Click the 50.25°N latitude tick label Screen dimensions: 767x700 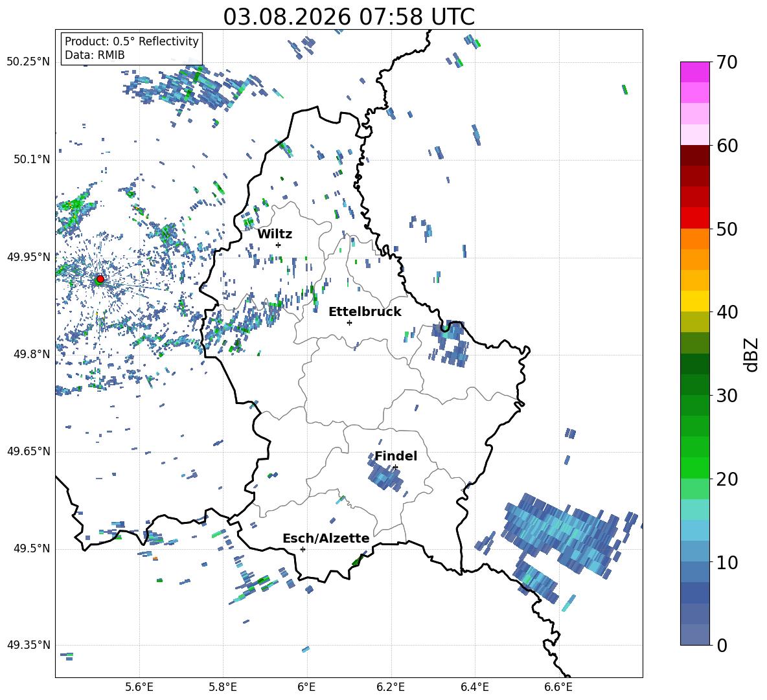[29, 62]
